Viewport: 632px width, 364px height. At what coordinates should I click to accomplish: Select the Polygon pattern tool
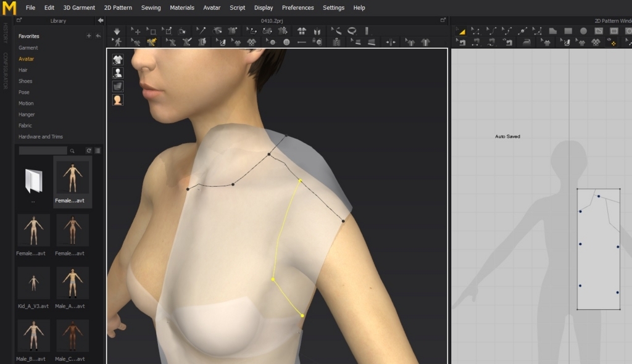[x=553, y=31]
